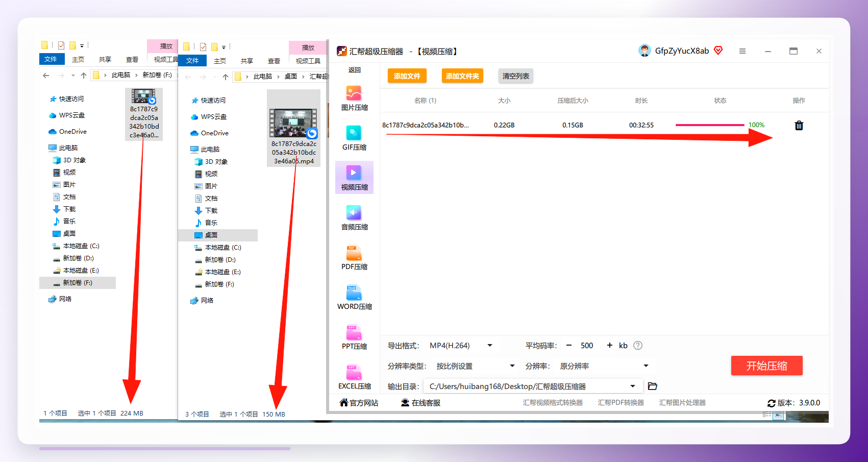Select video thumbnail in left Explorer window
The width and height of the screenshot is (868, 462).
[x=144, y=114]
